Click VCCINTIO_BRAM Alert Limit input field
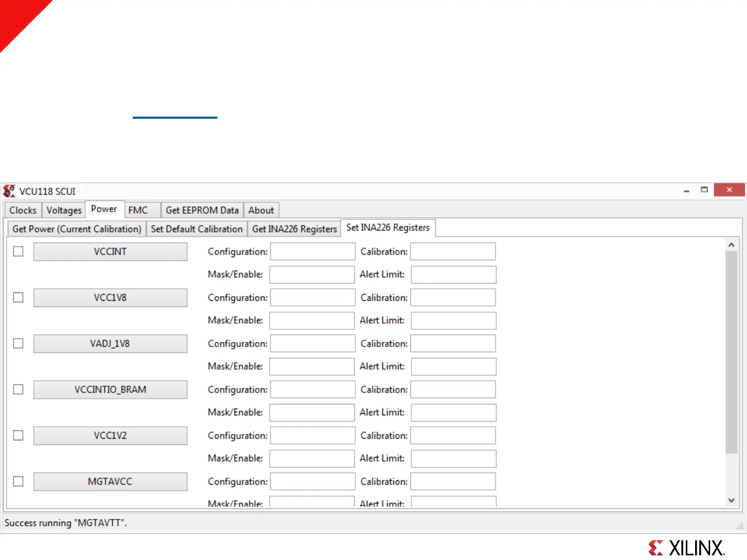The width and height of the screenshot is (747, 560). (x=453, y=413)
